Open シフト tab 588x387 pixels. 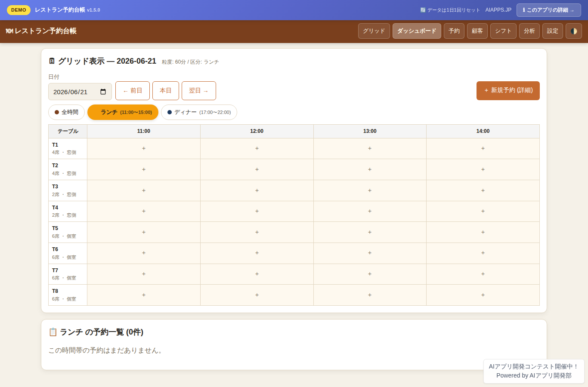point(503,31)
